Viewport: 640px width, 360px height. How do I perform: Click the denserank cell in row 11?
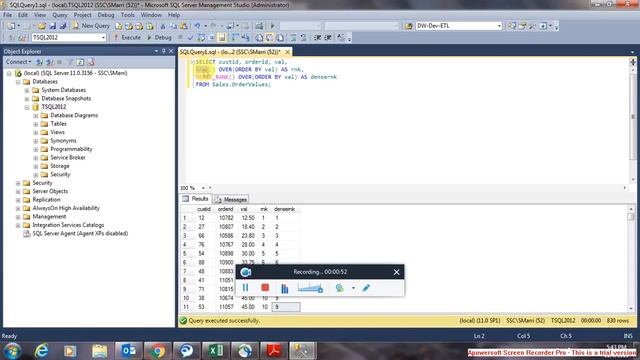pos(286,307)
